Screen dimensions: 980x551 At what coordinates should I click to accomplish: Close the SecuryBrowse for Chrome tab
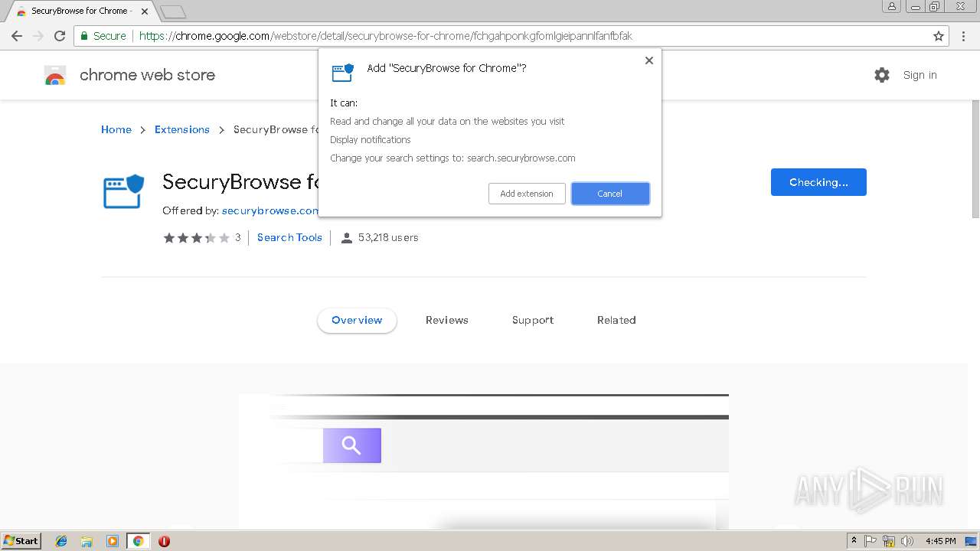click(x=145, y=11)
